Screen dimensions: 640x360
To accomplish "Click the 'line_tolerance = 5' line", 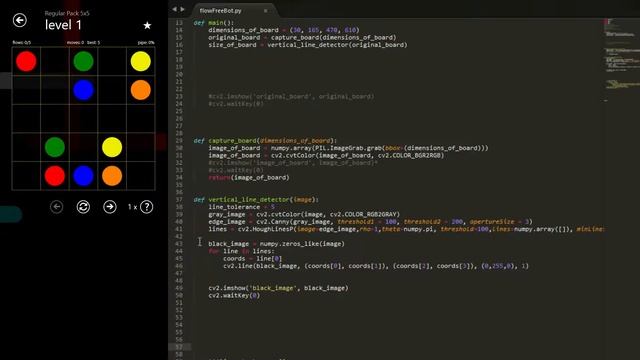I will point(241,207).
